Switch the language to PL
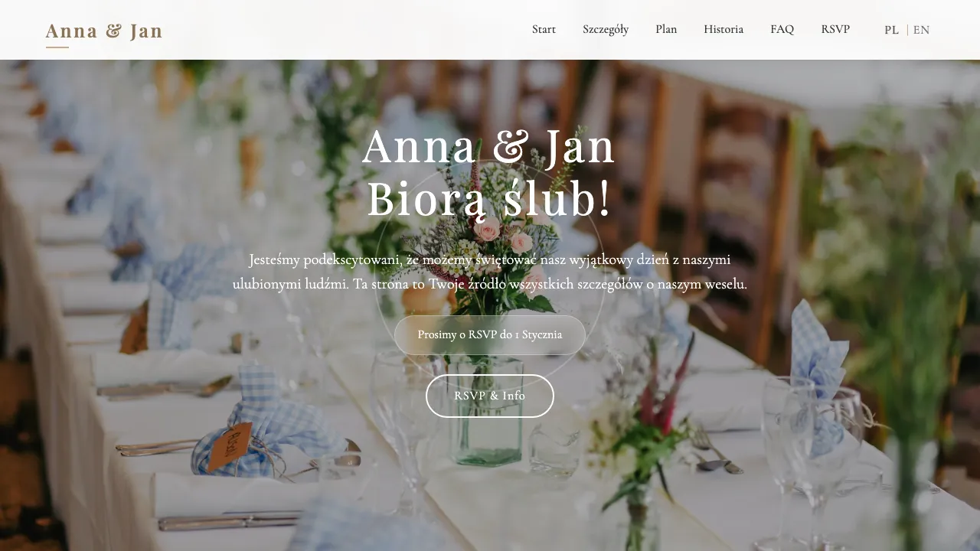The width and height of the screenshot is (980, 551). pos(891,30)
